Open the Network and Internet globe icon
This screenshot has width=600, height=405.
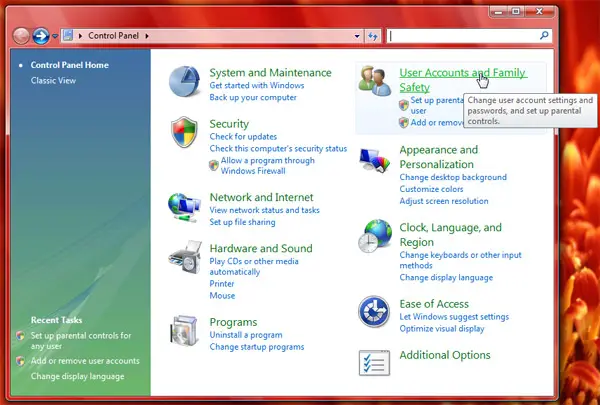[184, 207]
